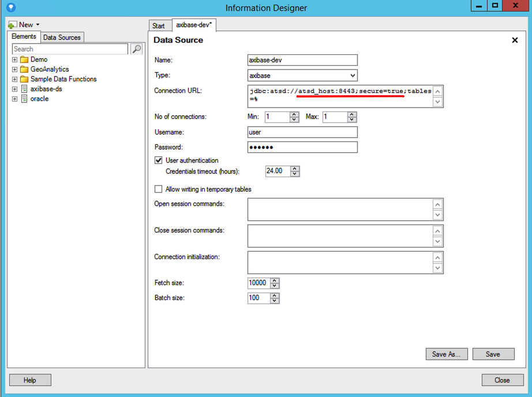
Task: Select the axibase-ds data source icon
Action: click(24, 89)
